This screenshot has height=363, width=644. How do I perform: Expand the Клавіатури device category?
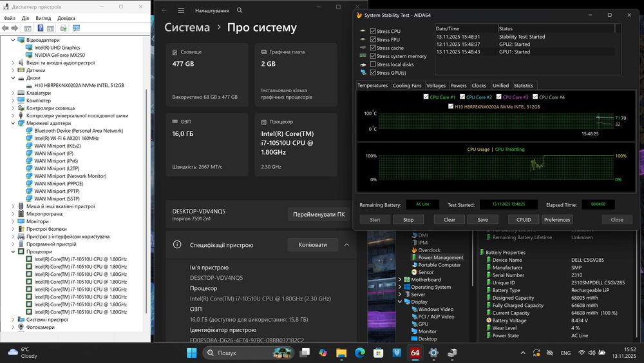click(x=14, y=93)
